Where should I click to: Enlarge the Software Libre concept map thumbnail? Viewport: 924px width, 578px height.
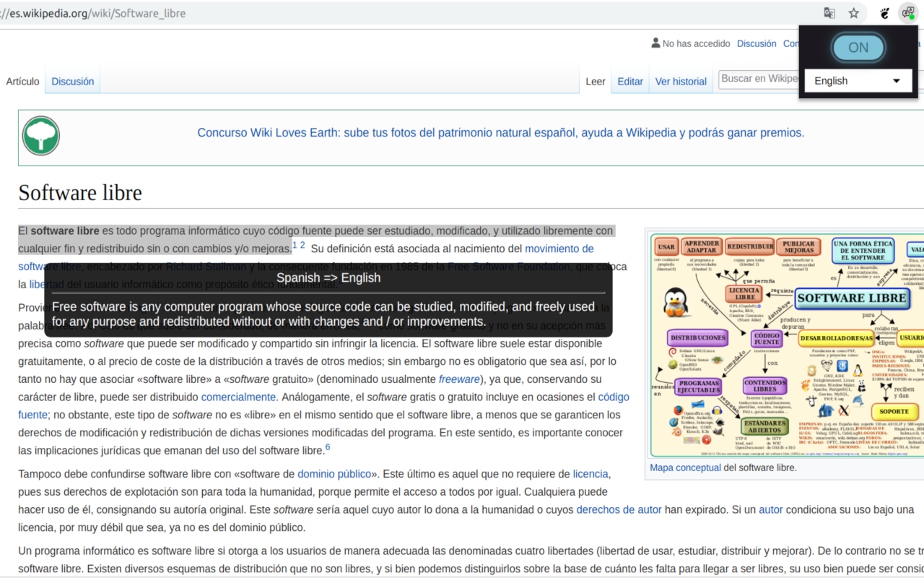(787, 345)
